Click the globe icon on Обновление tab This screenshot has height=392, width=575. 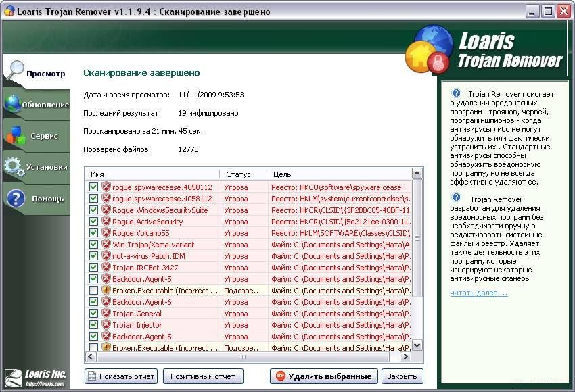click(x=12, y=103)
